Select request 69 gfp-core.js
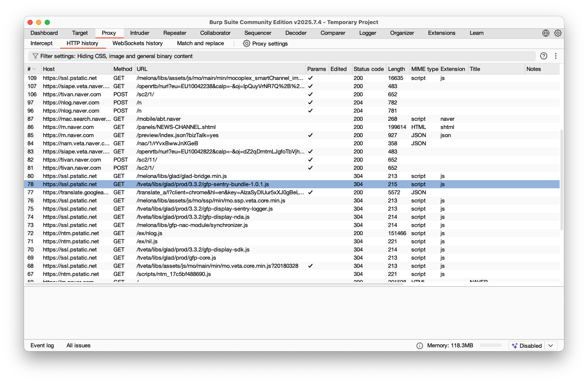The width and height of the screenshot is (588, 383). (x=292, y=258)
